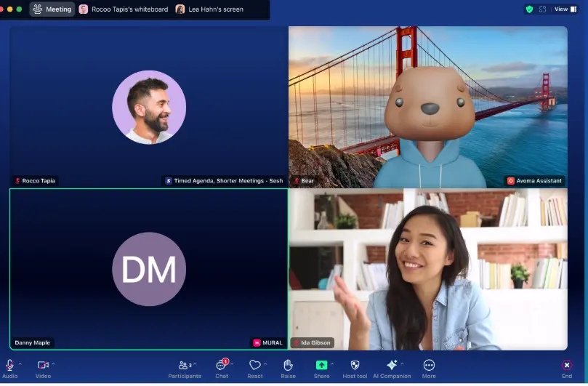Screen dimensions: 588x386
Task: Open the Chat panel
Action: [x=222, y=366]
